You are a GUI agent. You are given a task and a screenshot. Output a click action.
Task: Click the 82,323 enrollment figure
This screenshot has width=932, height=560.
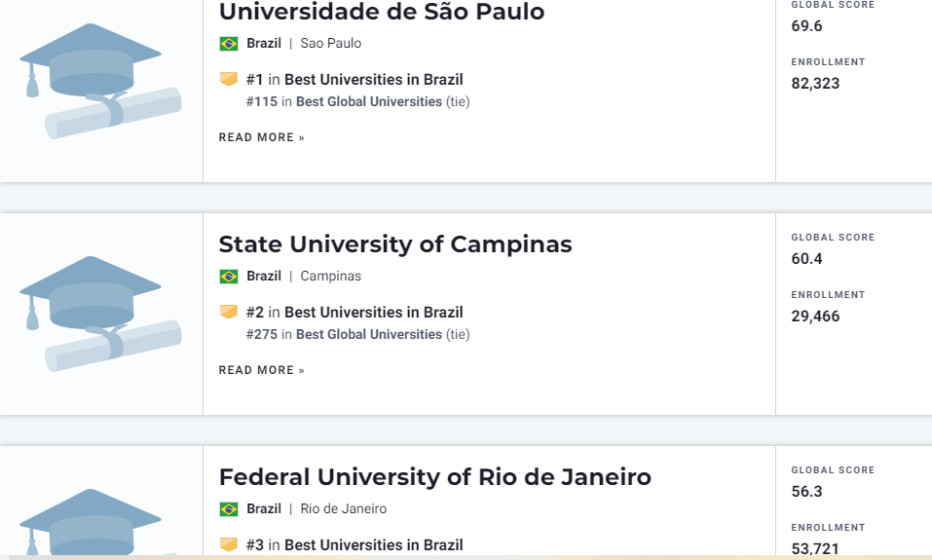[815, 83]
